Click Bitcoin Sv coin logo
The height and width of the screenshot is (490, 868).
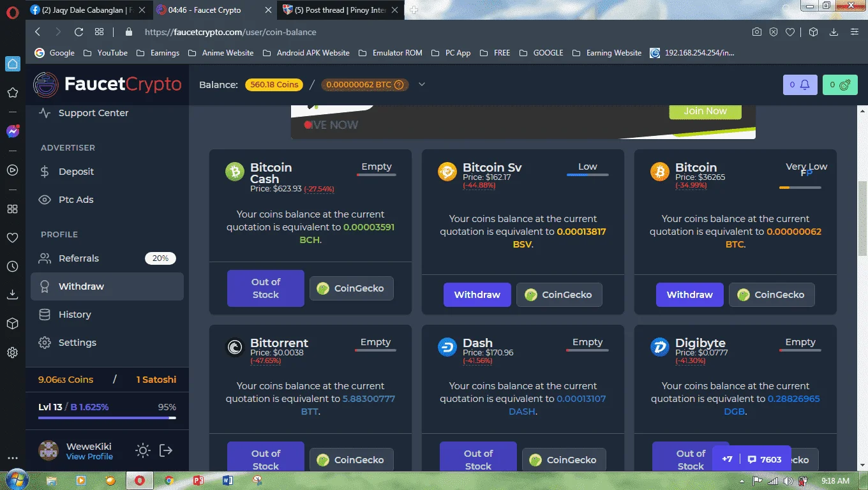point(447,172)
